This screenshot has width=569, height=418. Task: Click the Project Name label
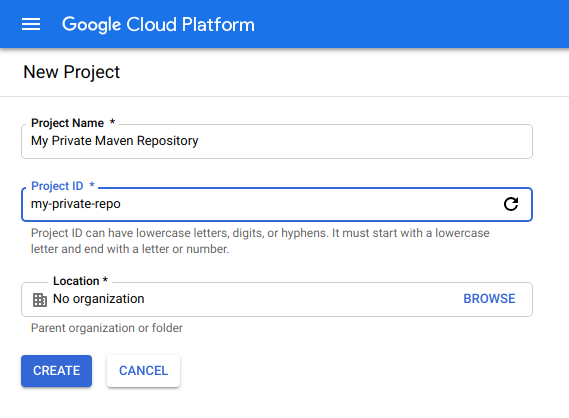click(x=73, y=123)
